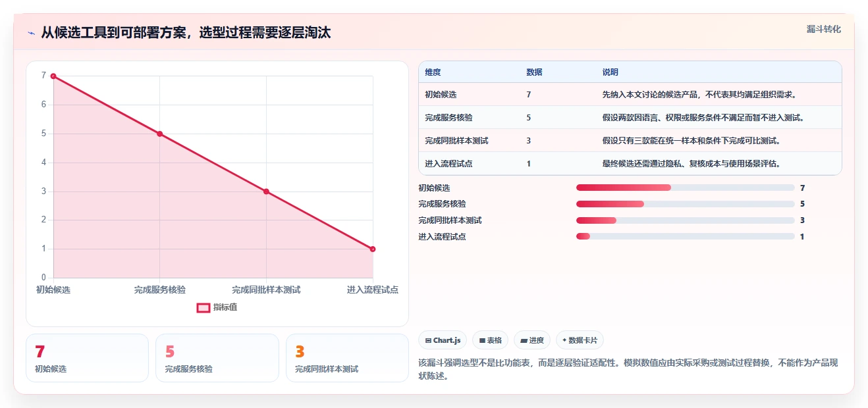Toggle the 指标值 legend swatch in the chart
Image resolution: width=868 pixels, height=408 pixels.
[203, 307]
